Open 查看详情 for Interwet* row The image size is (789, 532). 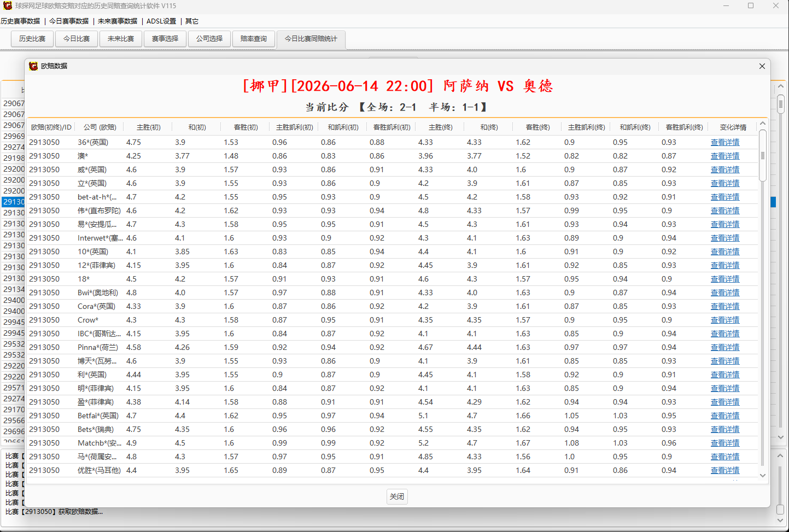click(x=725, y=238)
